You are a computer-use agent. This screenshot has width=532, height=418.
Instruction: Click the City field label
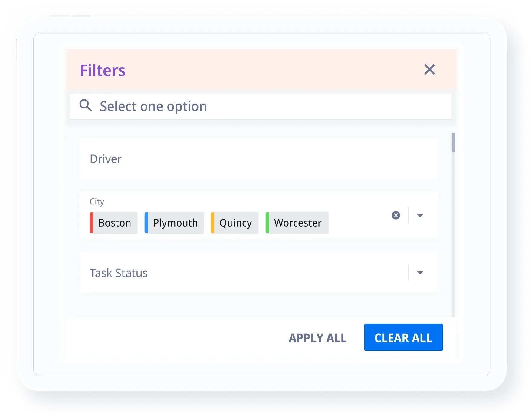point(97,201)
